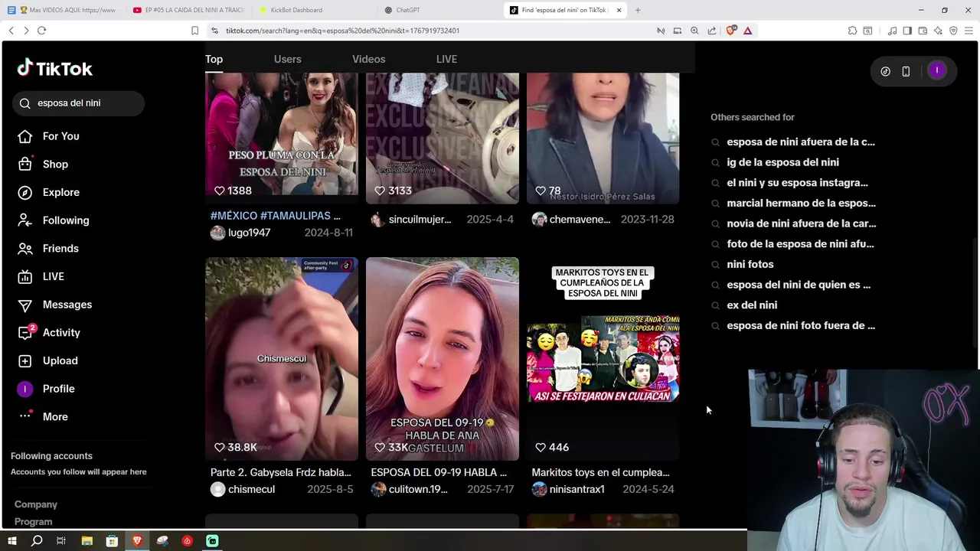Open suggestion 'nini fotos'
This screenshot has width=980, height=551.
pyautogui.click(x=750, y=264)
